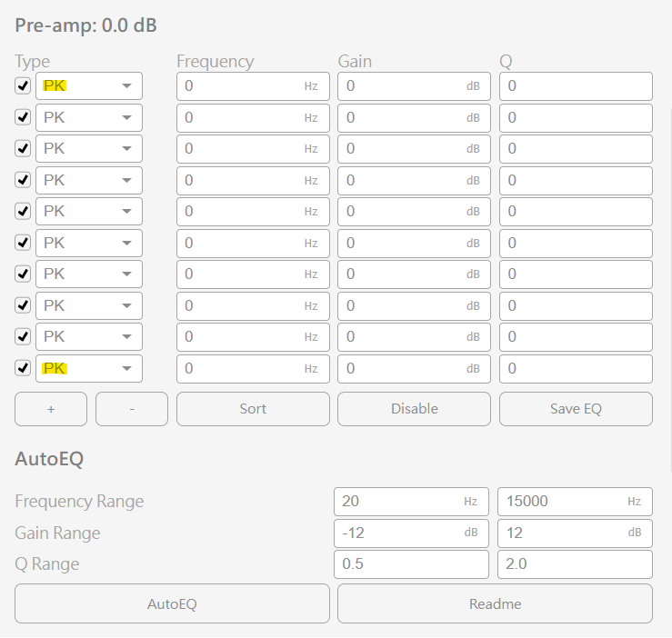Open the fifth row PK type dropdown
The image size is (672, 638).
click(89, 211)
